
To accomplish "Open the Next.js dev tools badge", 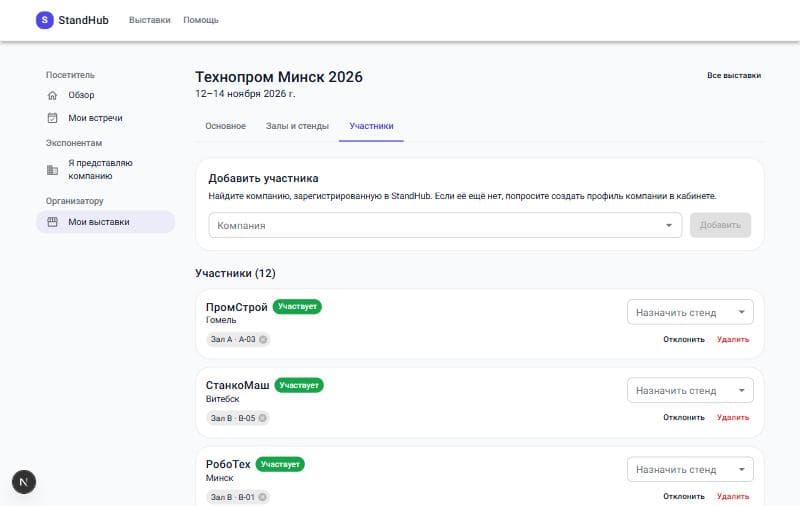I will click(x=23, y=482).
